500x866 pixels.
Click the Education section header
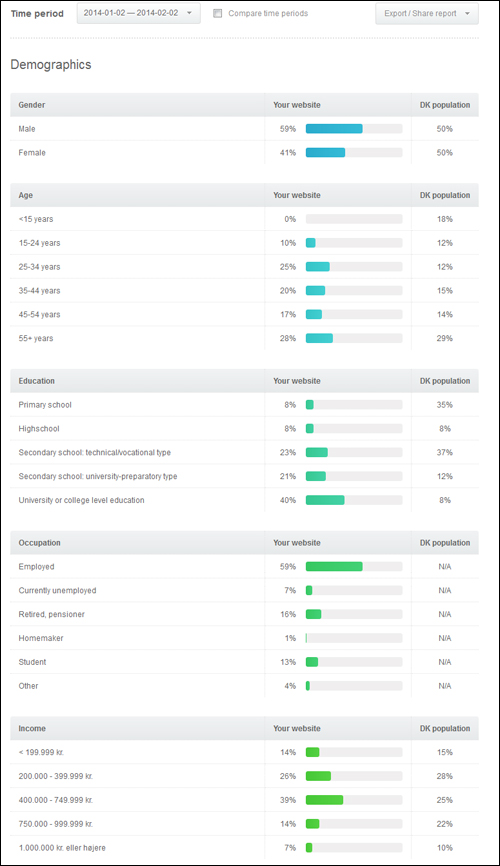coord(36,381)
